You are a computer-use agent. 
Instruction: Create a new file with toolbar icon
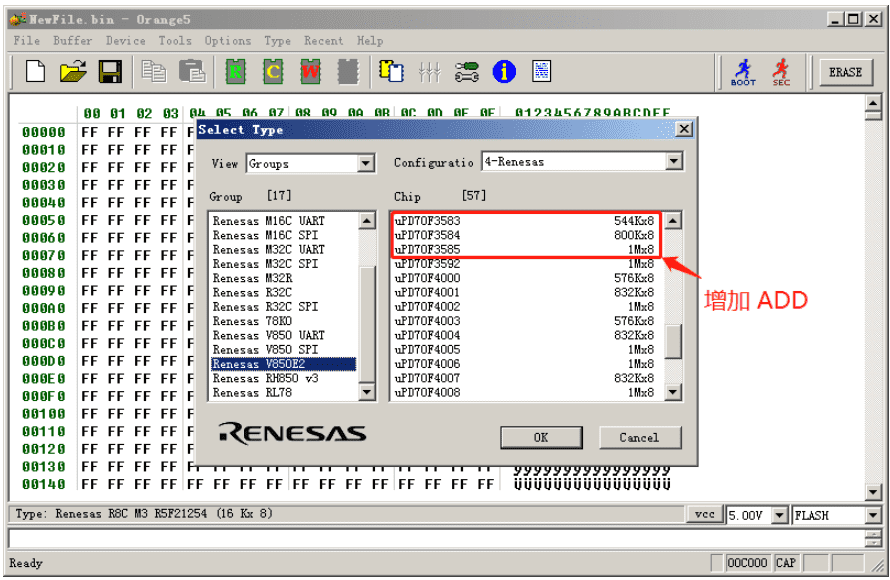35,72
